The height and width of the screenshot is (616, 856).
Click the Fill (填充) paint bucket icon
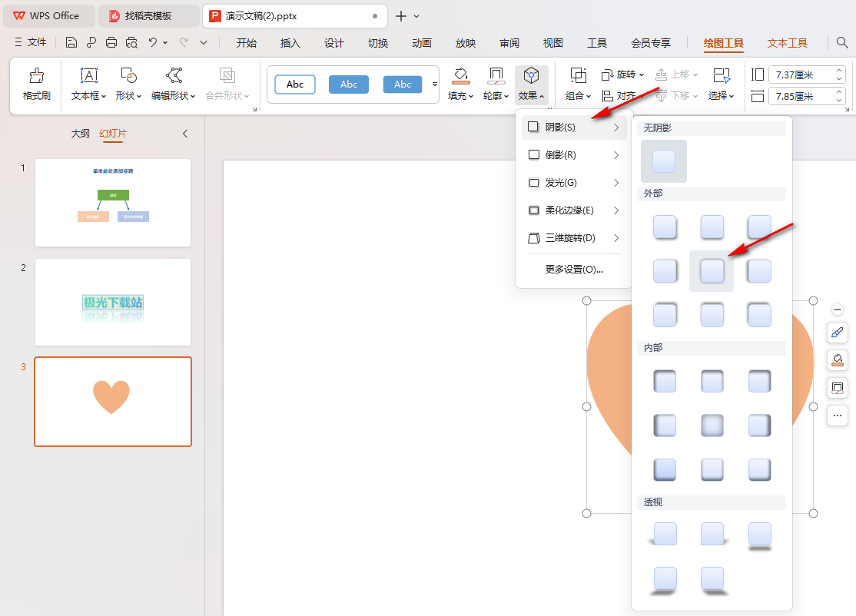tap(461, 75)
